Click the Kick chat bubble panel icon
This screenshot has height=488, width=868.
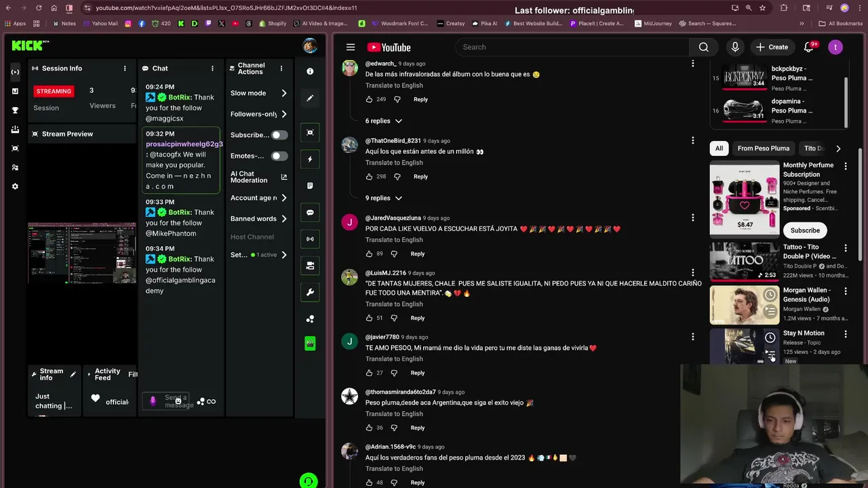(x=310, y=212)
